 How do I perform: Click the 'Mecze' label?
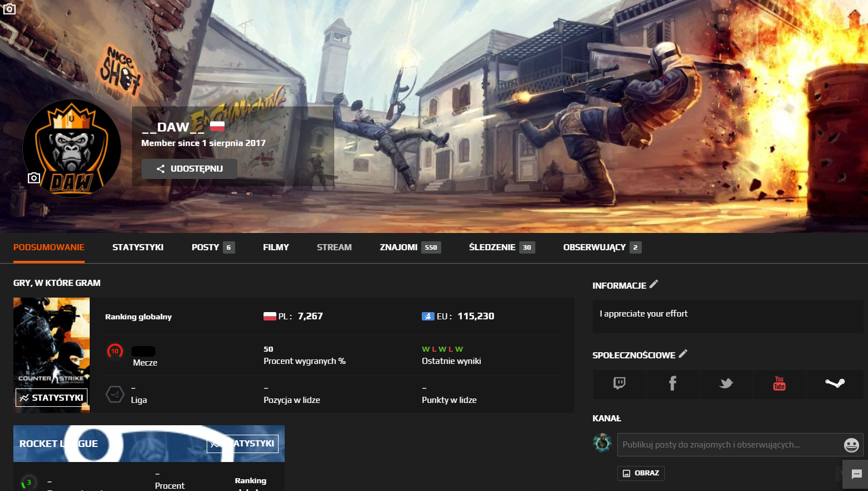click(x=145, y=363)
